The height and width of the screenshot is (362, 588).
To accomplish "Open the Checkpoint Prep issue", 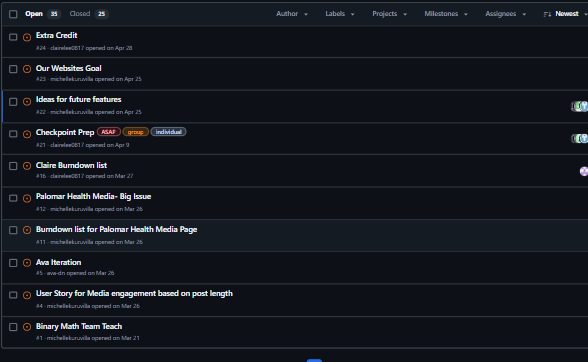I will coord(65,132).
